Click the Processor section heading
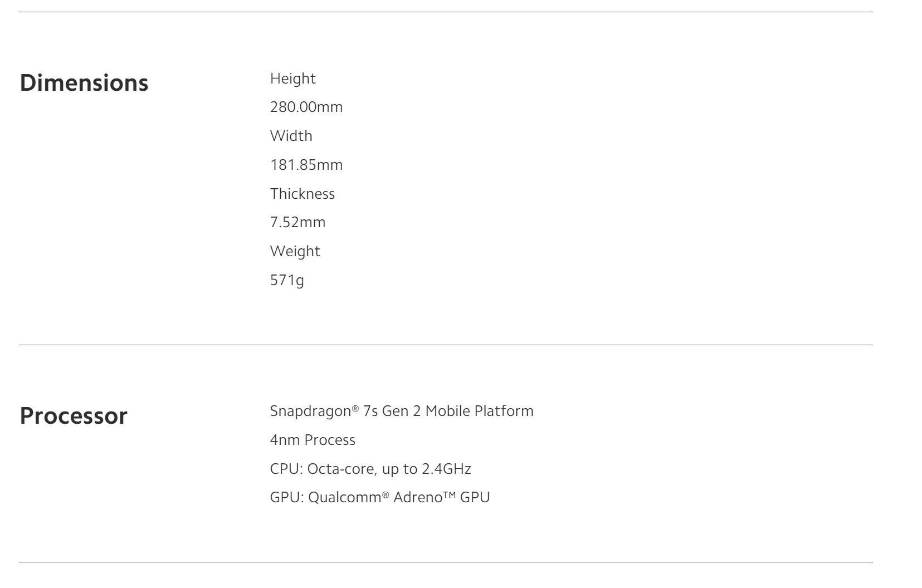Image resolution: width=922 pixels, height=588 pixels. [x=74, y=416]
